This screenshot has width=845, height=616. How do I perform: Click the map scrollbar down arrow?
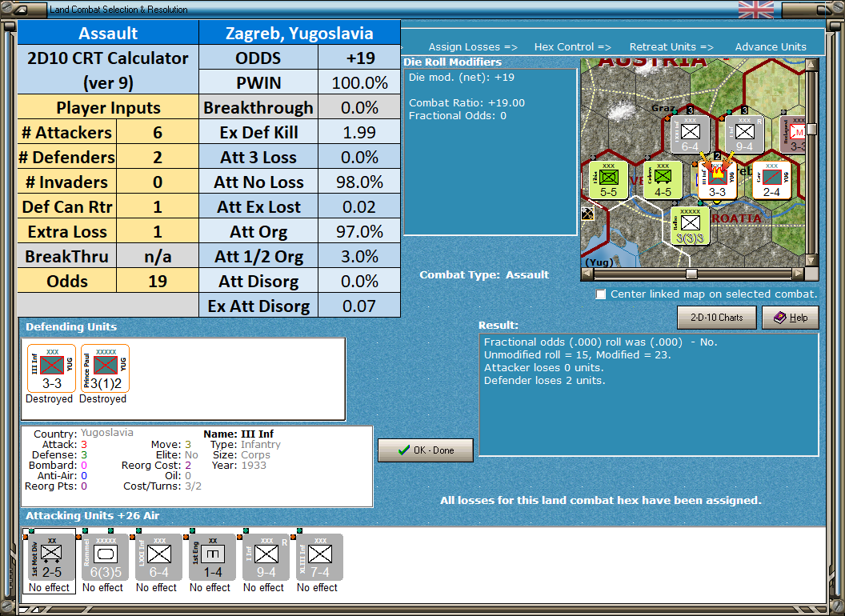811,260
